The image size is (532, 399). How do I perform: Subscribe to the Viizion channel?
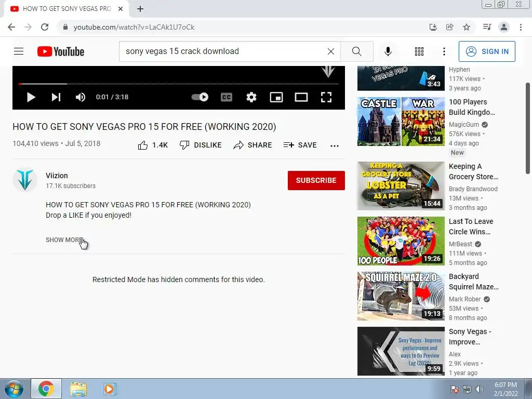click(x=316, y=180)
